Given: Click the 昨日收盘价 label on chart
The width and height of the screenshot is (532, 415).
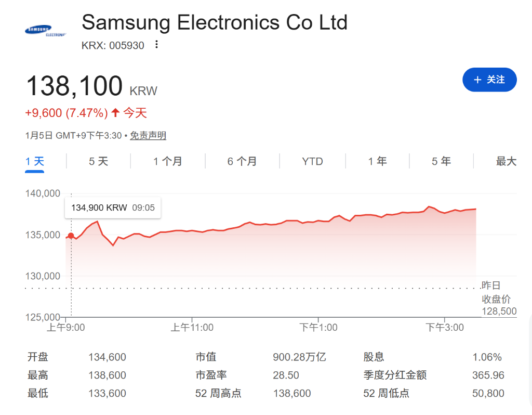Looking at the screenshot, I should 496,292.
